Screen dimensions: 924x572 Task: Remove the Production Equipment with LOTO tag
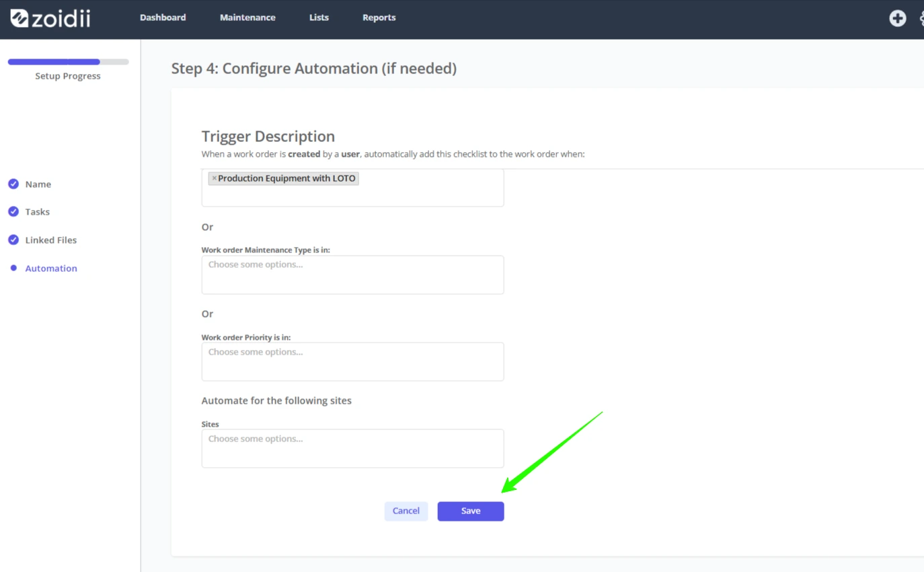[214, 178]
